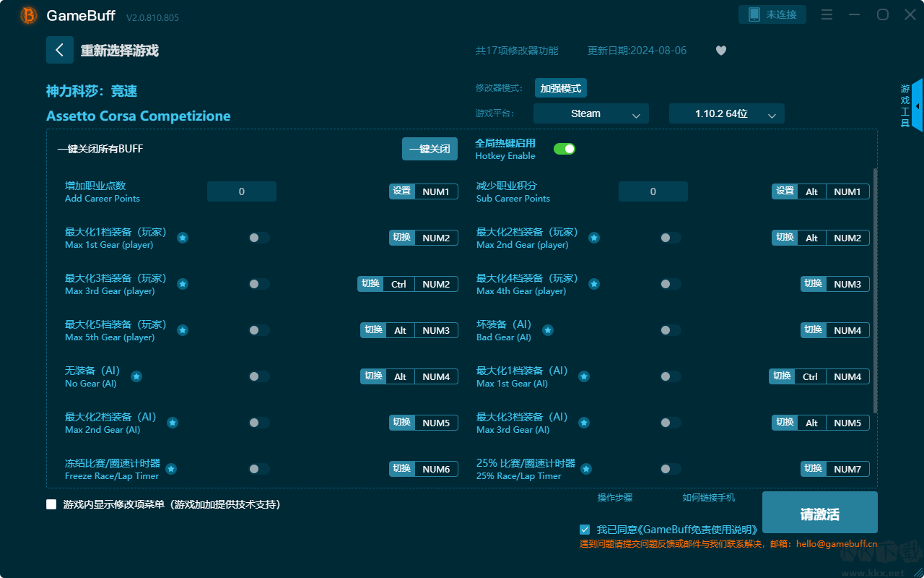
Task: Click 切换 hotkey button for 25% Race/Lap Timer
Action: (814, 469)
